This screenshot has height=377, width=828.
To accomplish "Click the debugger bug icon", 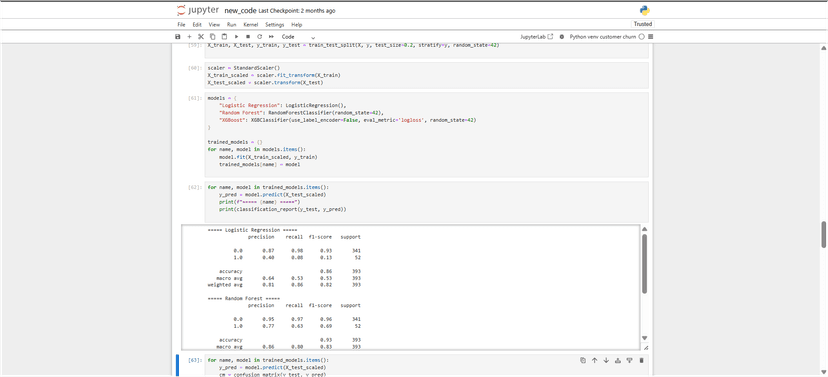I will point(561,37).
